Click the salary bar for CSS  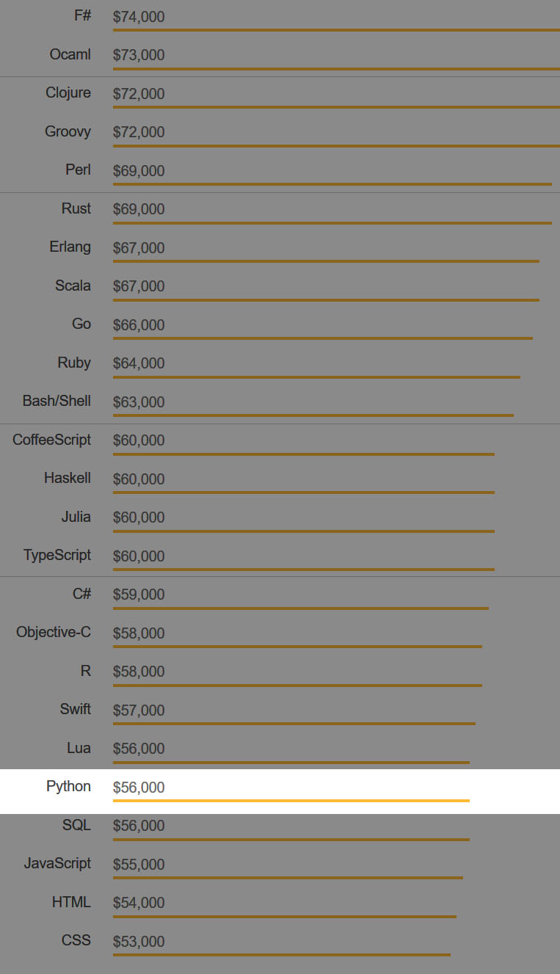pyautogui.click(x=281, y=954)
